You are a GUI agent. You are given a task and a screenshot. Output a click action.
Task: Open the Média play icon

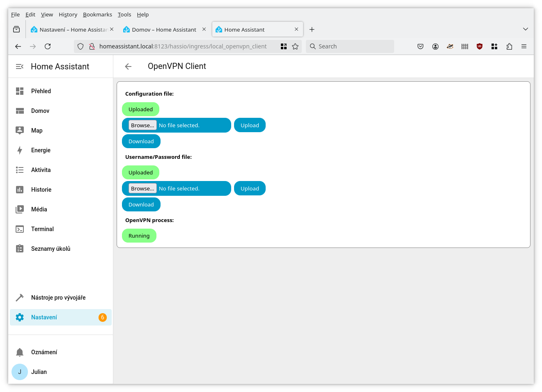[20, 209]
